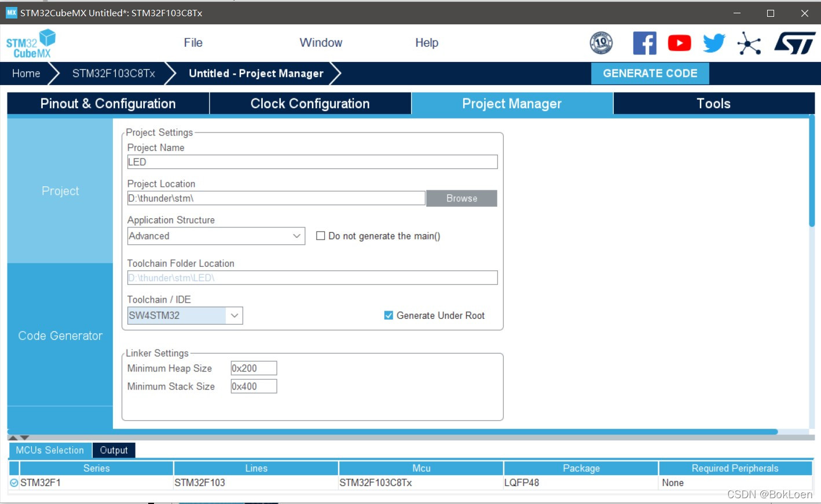Click Required Peripherals column header

(735, 468)
